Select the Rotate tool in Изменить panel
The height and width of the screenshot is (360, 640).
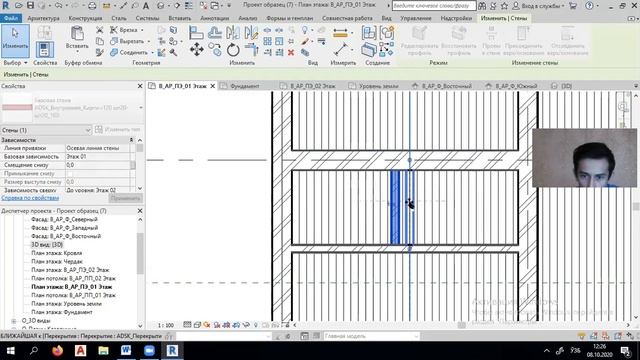[233, 50]
